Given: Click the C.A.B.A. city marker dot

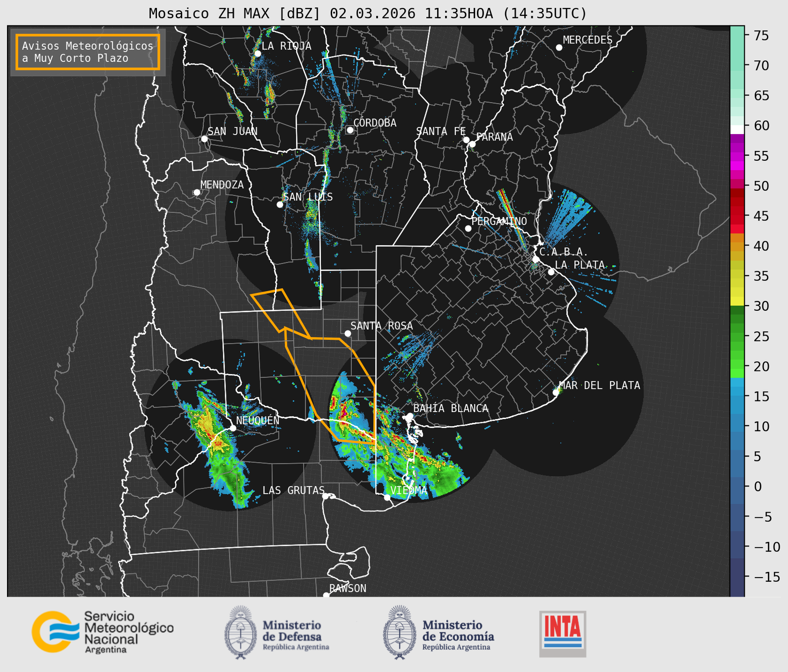Looking at the screenshot, I should coord(536,259).
